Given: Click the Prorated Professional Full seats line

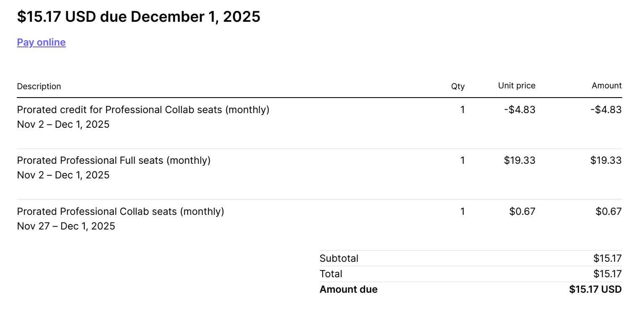Looking at the screenshot, I should (114, 160).
